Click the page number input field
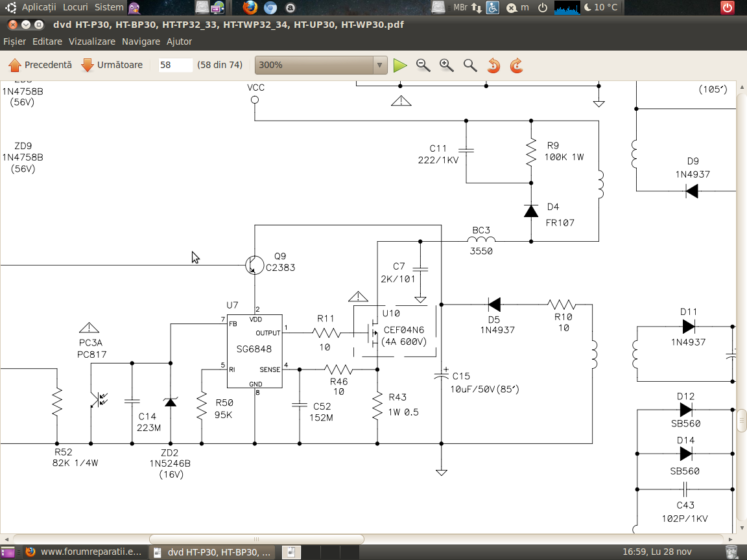Screen dimensions: 747x560 coord(175,65)
